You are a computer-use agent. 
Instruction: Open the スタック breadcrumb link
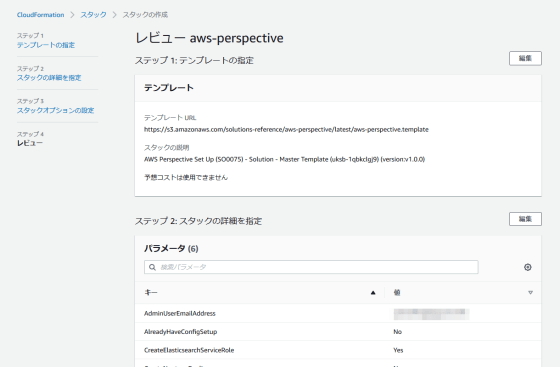pos(93,15)
